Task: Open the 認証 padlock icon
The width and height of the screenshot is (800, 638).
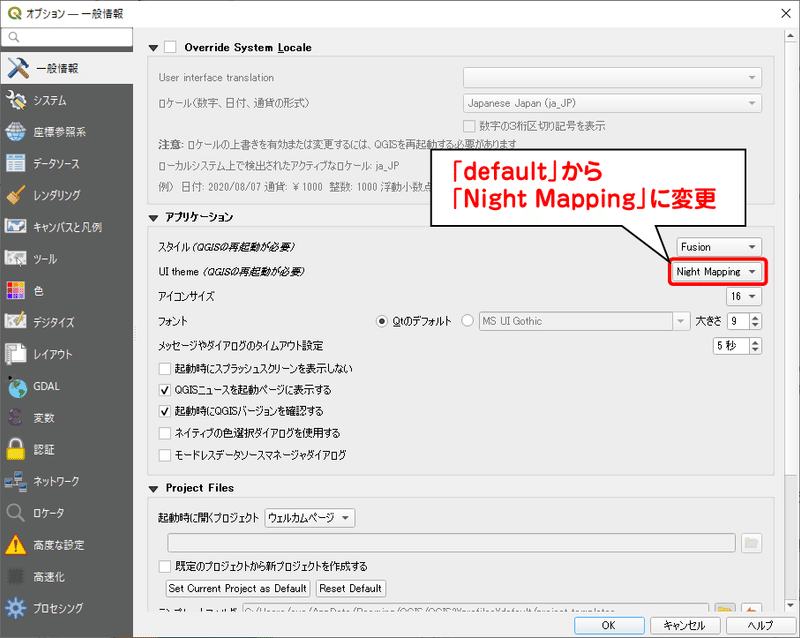Action: tap(16, 449)
